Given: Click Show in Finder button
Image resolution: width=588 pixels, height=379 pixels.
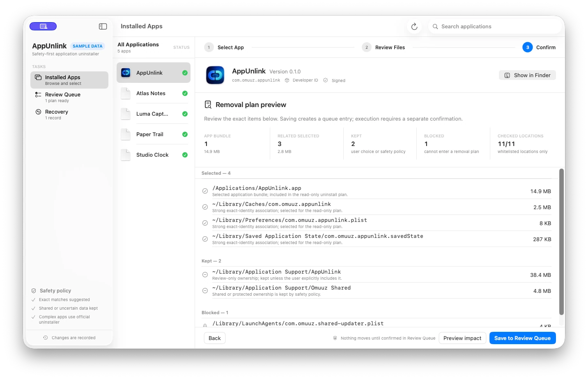Looking at the screenshot, I should (527, 75).
